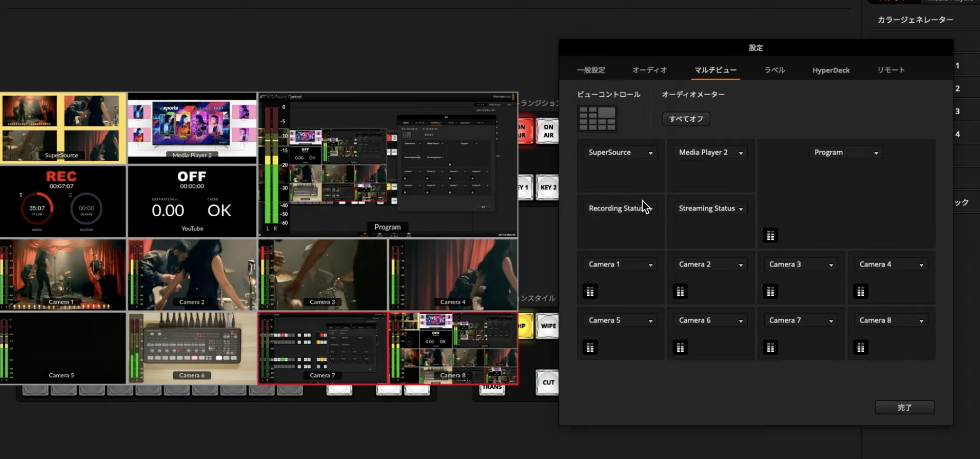Click the audio meter icon under Camera 4
The width and height of the screenshot is (980, 459).
[x=861, y=291]
